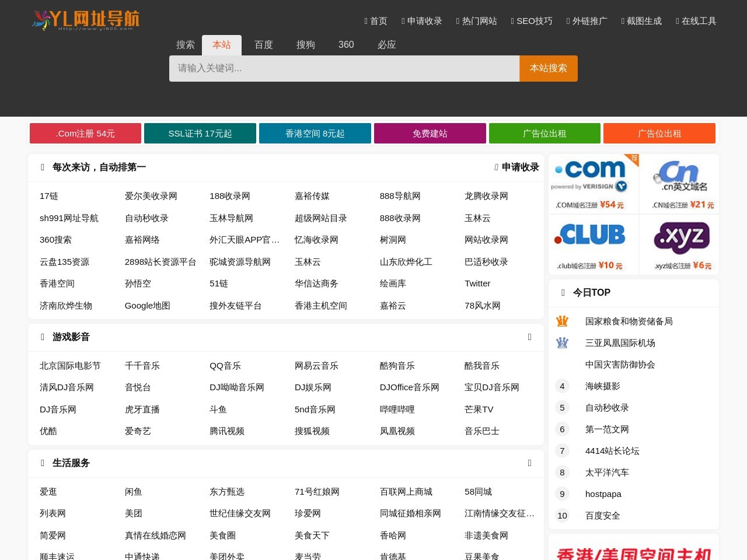This screenshot has width=747, height=560.
Task: Open the SEO技巧 navigation menu
Action: [x=532, y=21]
